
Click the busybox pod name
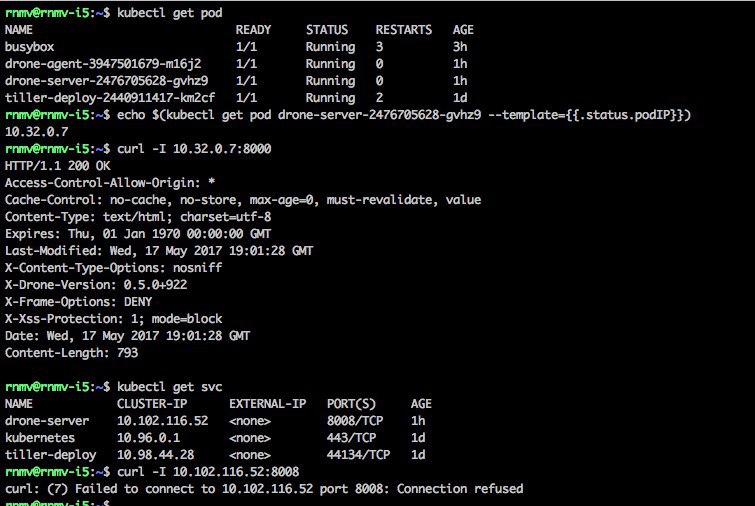28,47
